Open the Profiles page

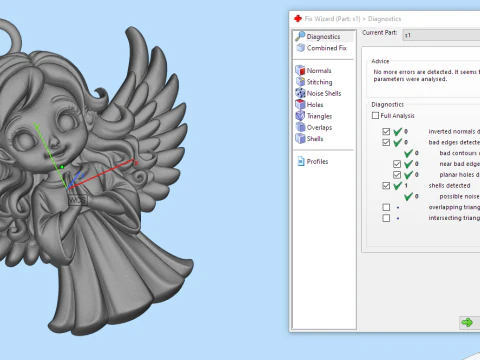point(317,162)
